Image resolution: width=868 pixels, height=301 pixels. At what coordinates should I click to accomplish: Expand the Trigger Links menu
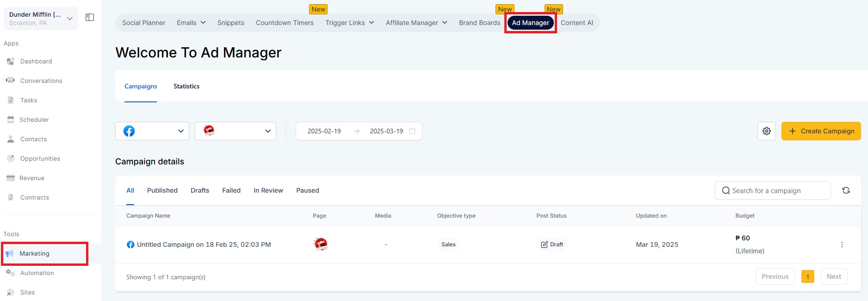[x=350, y=23]
